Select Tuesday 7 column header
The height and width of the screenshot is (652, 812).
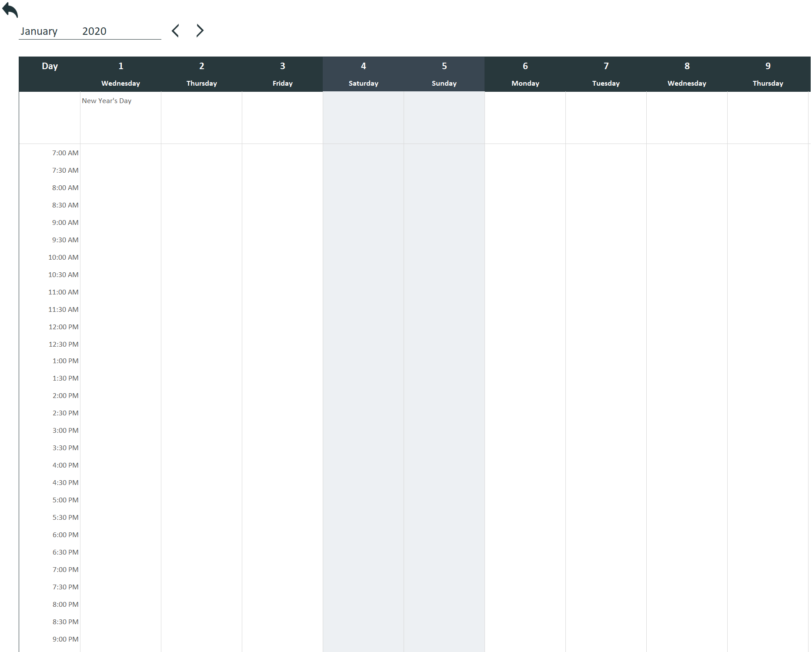(606, 74)
